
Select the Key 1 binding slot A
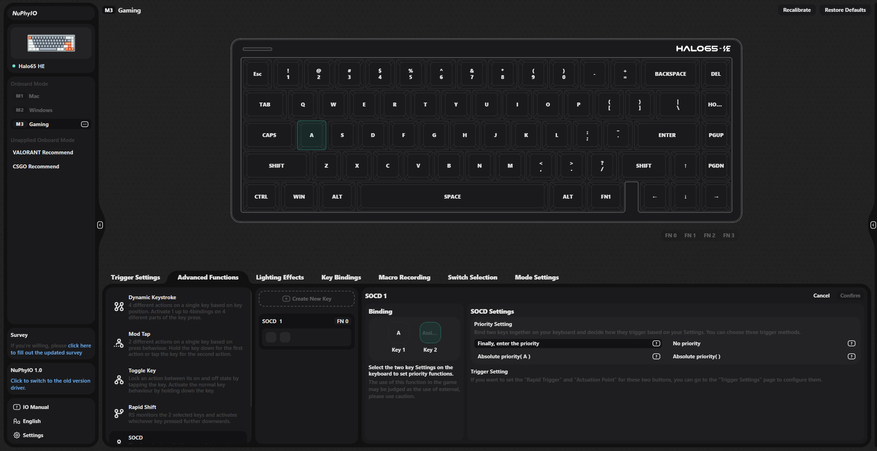click(398, 333)
